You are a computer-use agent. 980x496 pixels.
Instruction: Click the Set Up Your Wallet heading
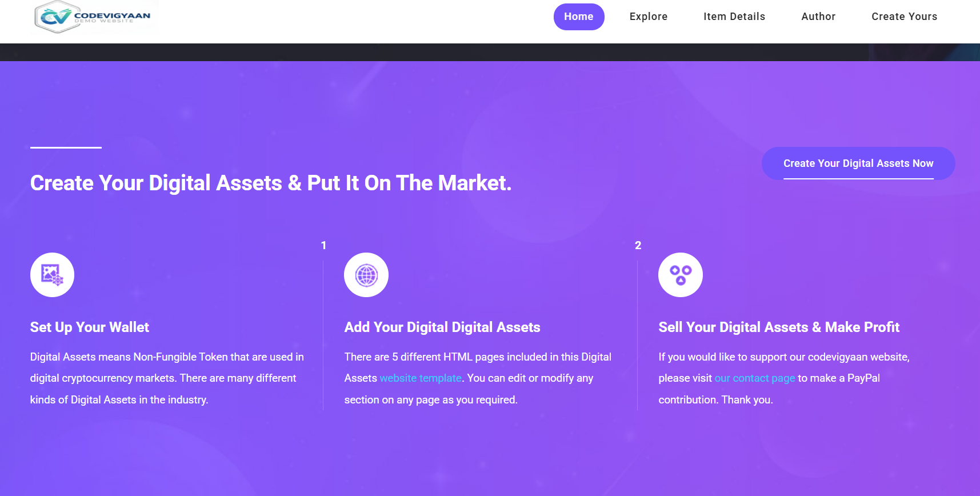click(x=90, y=327)
